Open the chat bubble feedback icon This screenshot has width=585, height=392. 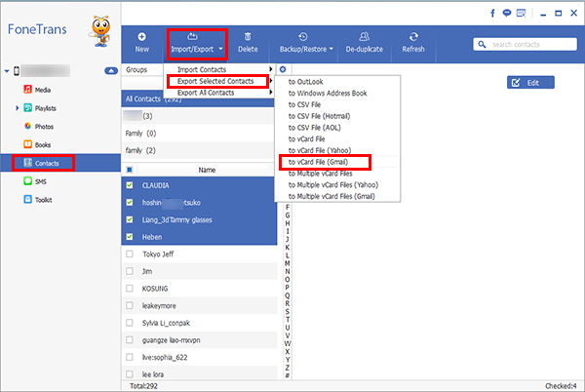pyautogui.click(x=507, y=14)
